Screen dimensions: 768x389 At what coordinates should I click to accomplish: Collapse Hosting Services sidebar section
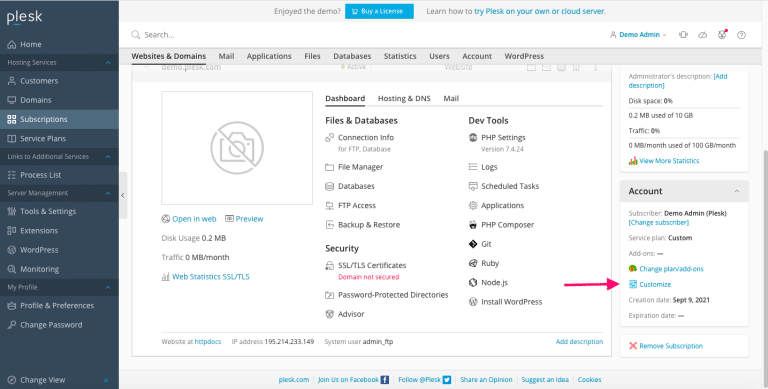108,63
